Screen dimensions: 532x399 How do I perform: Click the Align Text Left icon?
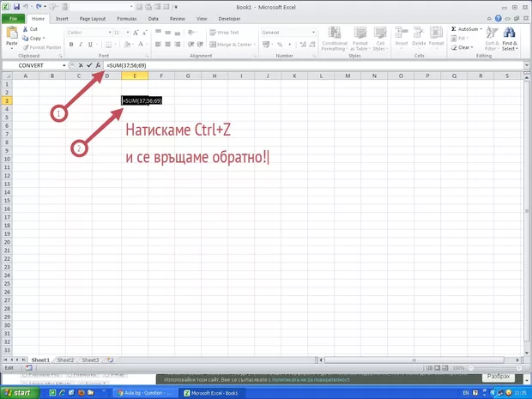click(158, 45)
